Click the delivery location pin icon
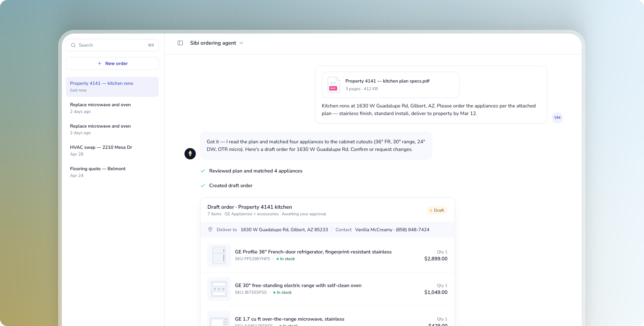The height and width of the screenshot is (326, 644). click(210, 230)
